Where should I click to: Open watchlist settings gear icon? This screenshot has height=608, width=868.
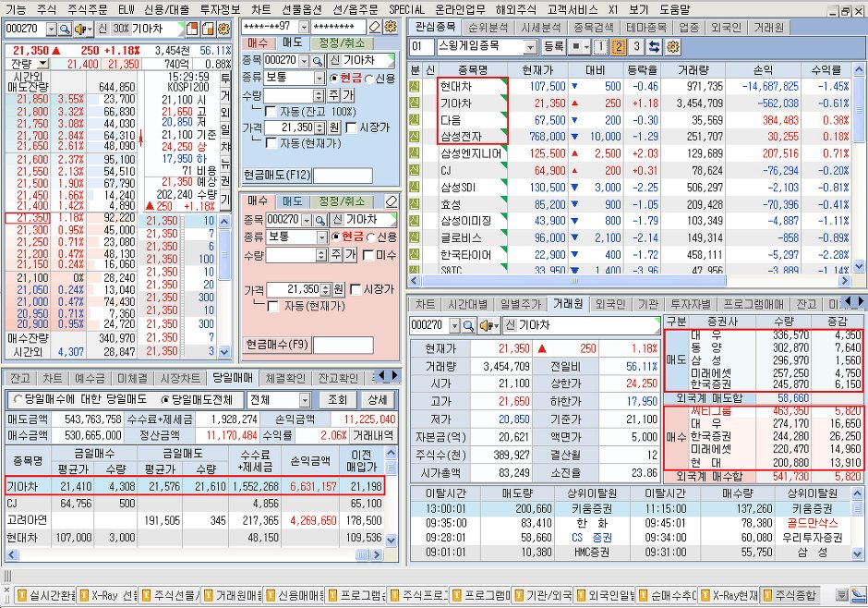[672, 46]
